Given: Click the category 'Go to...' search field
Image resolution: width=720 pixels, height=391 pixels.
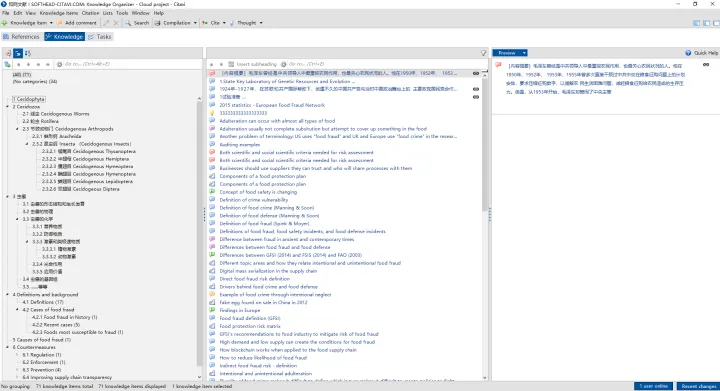Looking at the screenshot, I should pyautogui.click(x=129, y=64).
